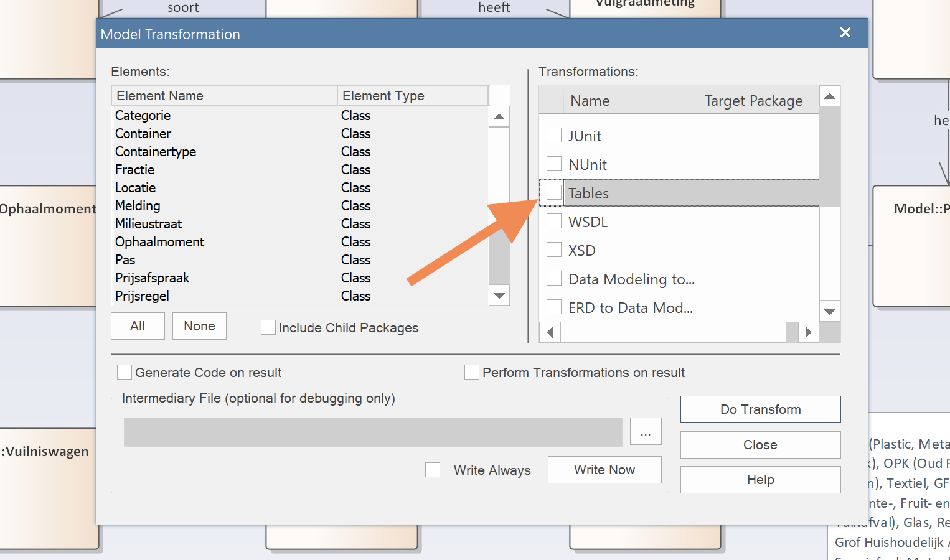Click the Do Transform button
This screenshot has width=950, height=560.
pyautogui.click(x=760, y=409)
